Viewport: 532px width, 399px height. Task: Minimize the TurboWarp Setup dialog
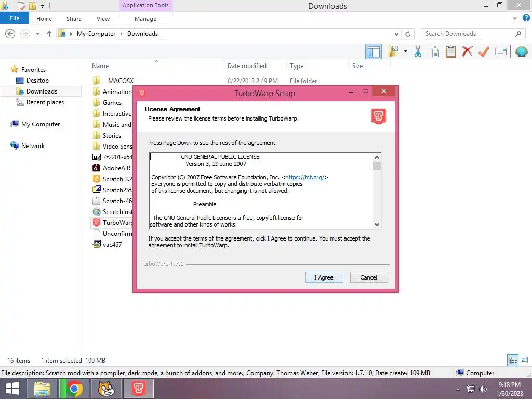[351, 91]
